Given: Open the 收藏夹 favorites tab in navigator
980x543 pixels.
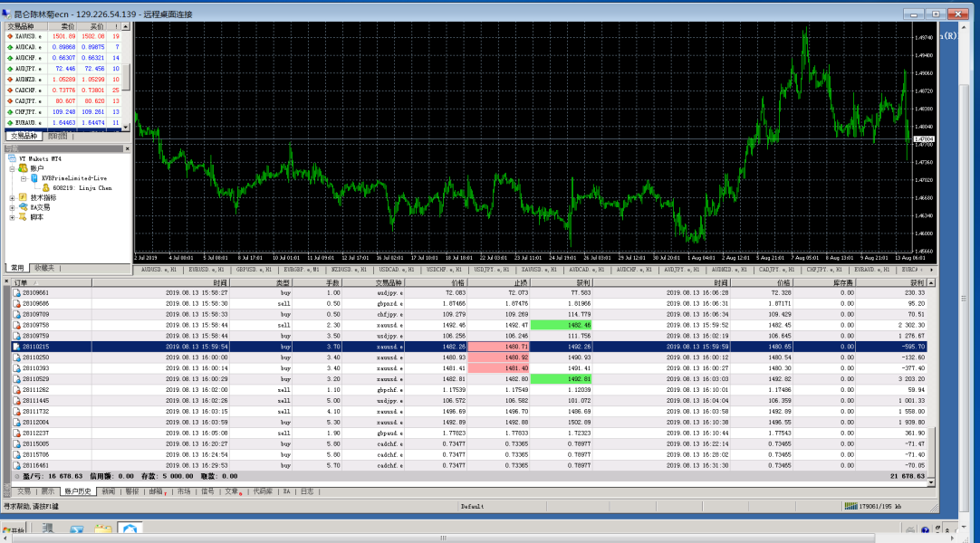Looking at the screenshot, I should (x=44, y=268).
